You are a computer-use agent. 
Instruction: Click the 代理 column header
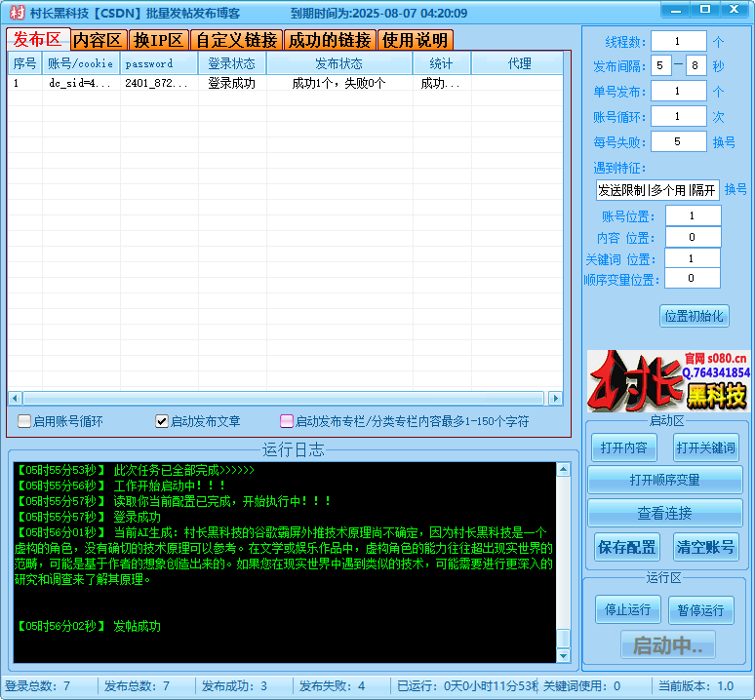pyautogui.click(x=518, y=63)
